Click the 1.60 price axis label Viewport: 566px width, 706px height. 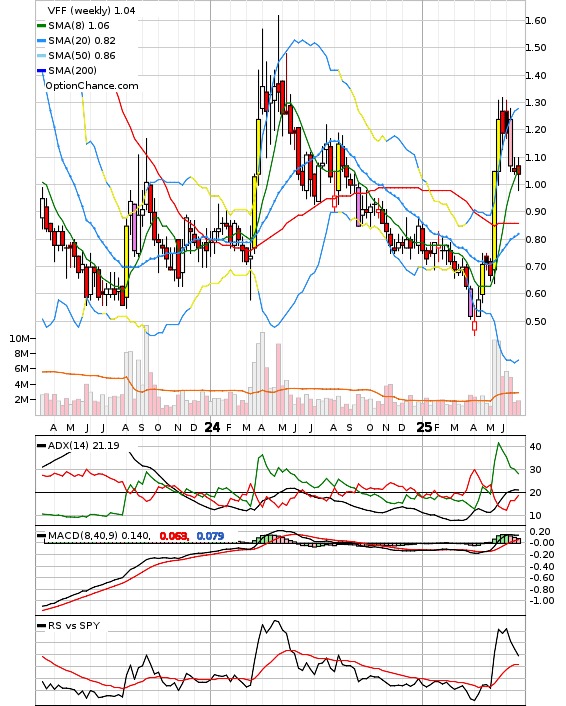536,21
